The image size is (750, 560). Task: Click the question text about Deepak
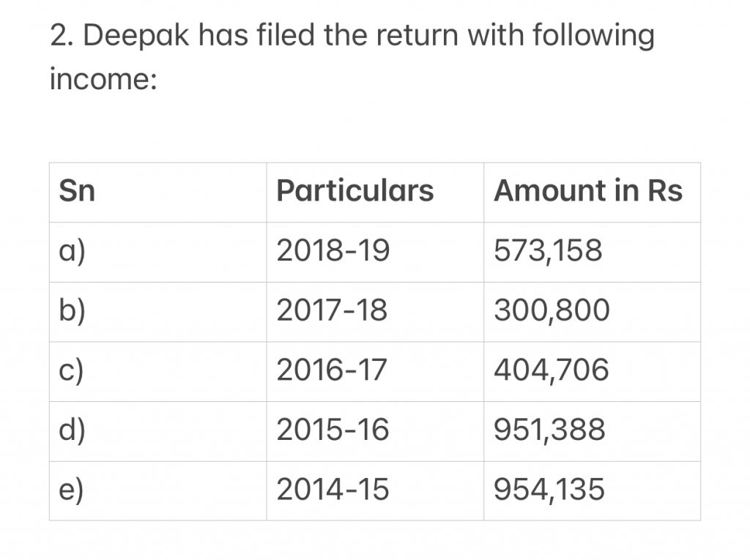[352, 56]
